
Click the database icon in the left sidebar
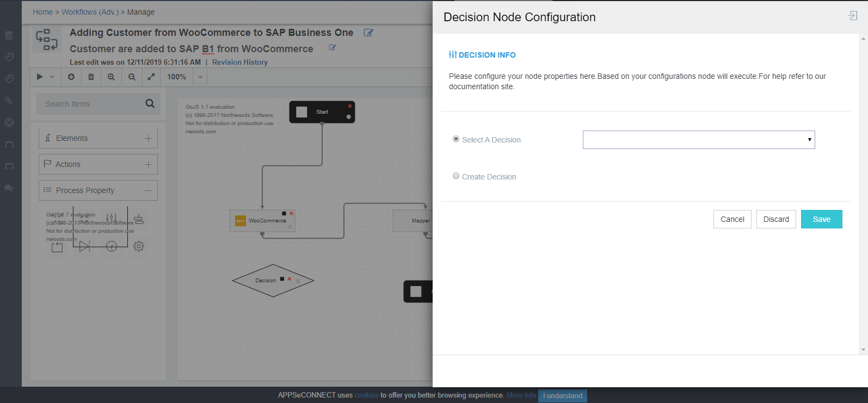coord(9,36)
